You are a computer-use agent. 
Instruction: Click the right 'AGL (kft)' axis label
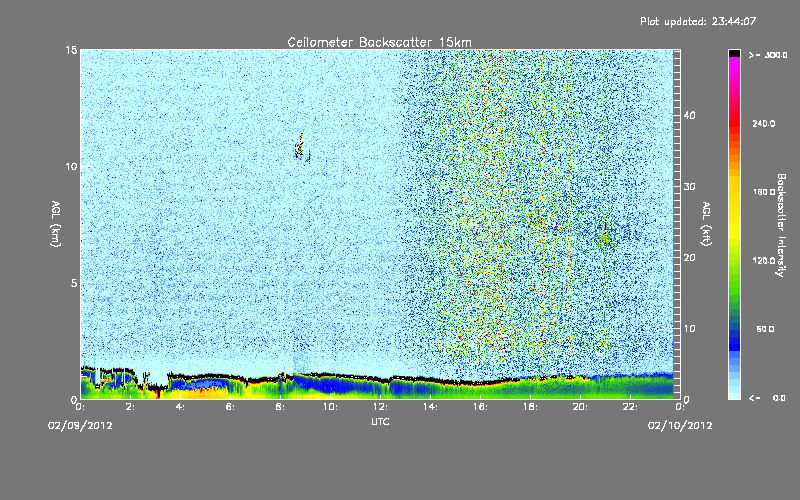click(x=706, y=223)
